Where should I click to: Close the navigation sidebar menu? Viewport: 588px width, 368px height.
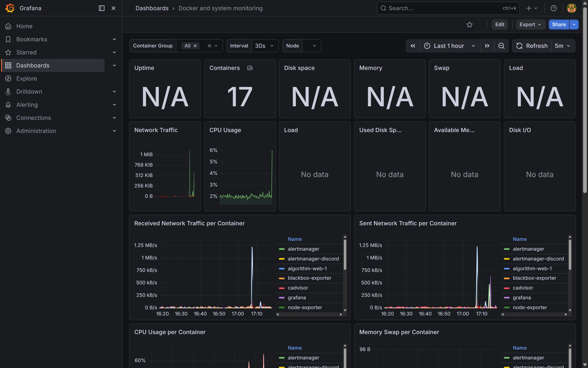point(114,8)
